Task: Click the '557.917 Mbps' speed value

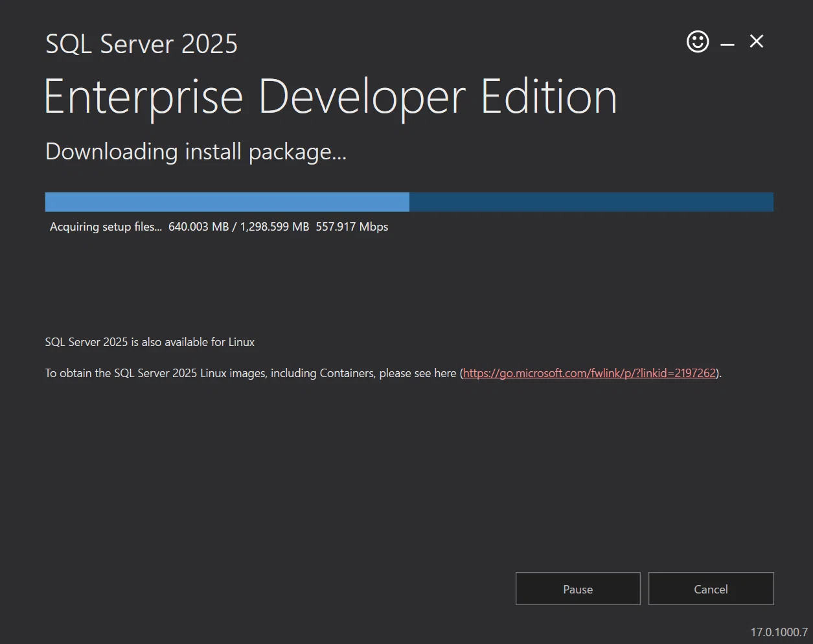Action: tap(352, 227)
